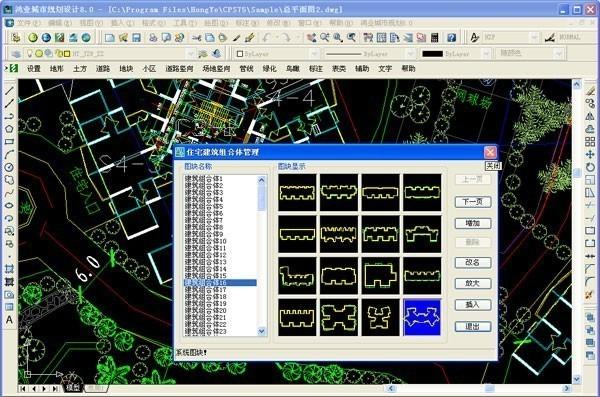Image resolution: width=600 pixels, height=397 pixels.
Task: Click the drawing's horizontal scrollbar right arrow
Action: pos(567,388)
